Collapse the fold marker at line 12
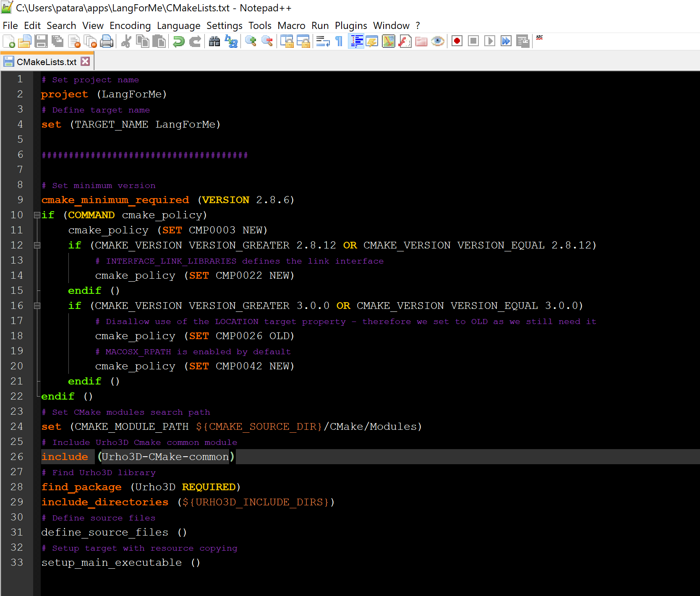Screen dimensions: 700x596 pos(37,245)
